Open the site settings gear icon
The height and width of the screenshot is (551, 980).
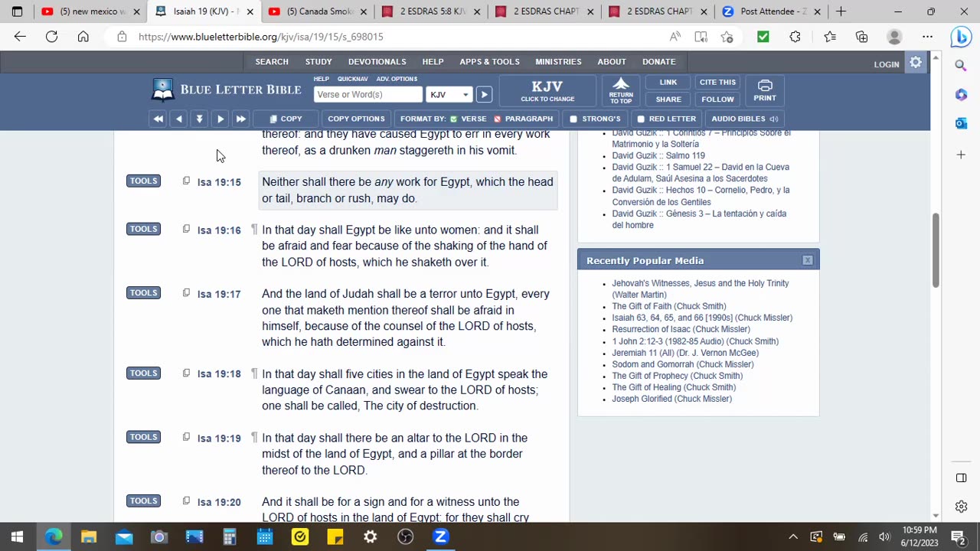[916, 63]
